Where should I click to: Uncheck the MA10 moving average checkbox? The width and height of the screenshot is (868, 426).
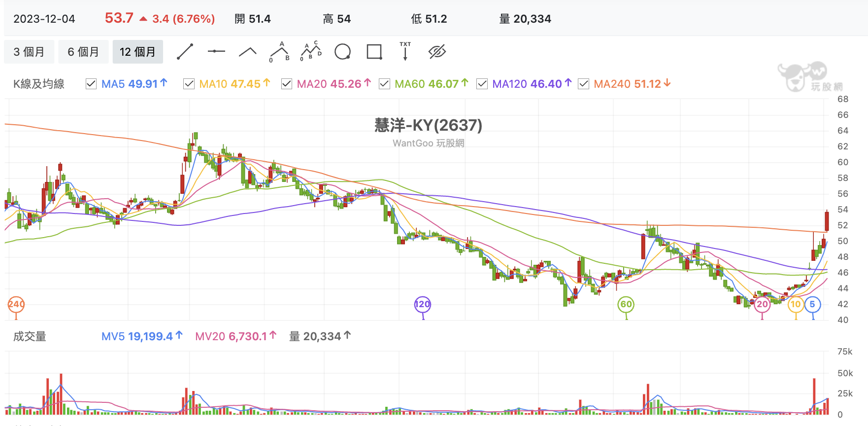pyautogui.click(x=189, y=84)
